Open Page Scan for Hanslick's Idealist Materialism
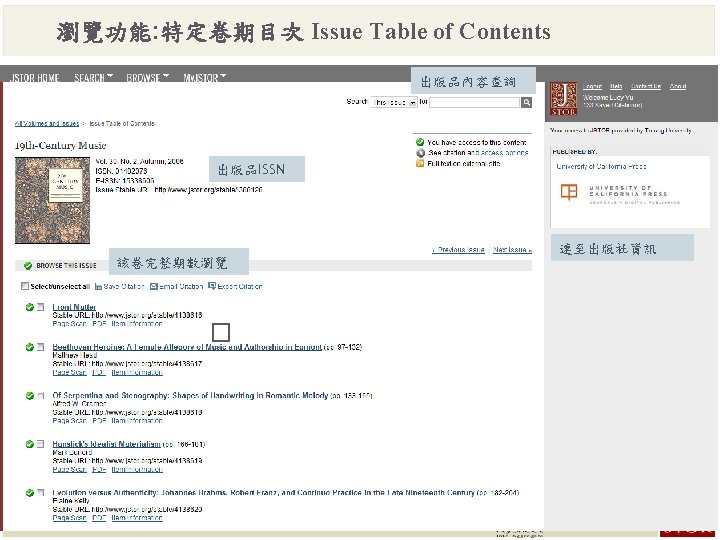The image size is (720, 540). [x=69, y=469]
